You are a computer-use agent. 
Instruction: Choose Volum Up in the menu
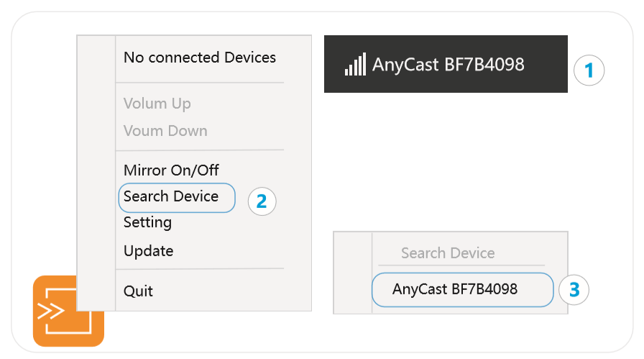(157, 104)
